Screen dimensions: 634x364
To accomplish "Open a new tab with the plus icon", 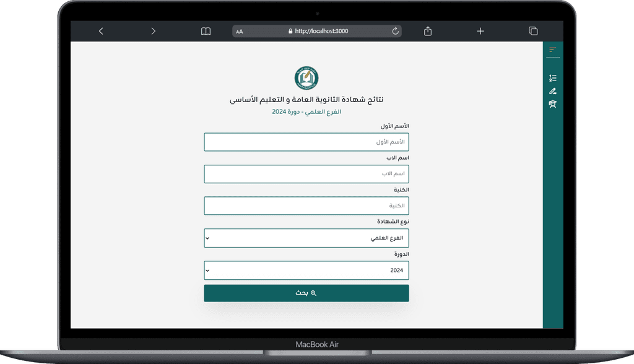I will tap(480, 31).
